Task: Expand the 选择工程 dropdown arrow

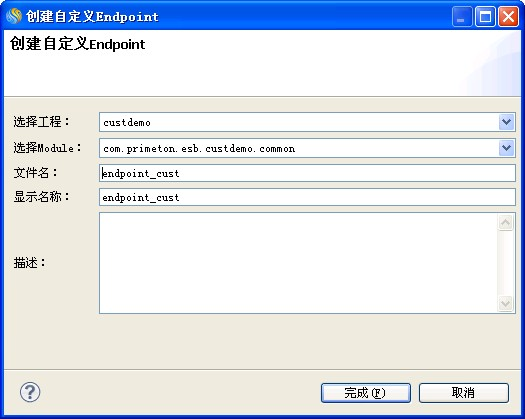Action: (506, 122)
